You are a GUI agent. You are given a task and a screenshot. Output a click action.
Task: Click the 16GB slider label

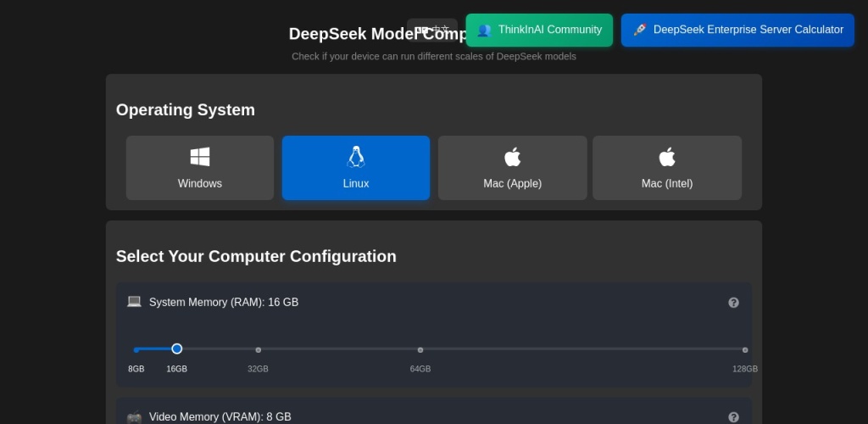coord(176,369)
